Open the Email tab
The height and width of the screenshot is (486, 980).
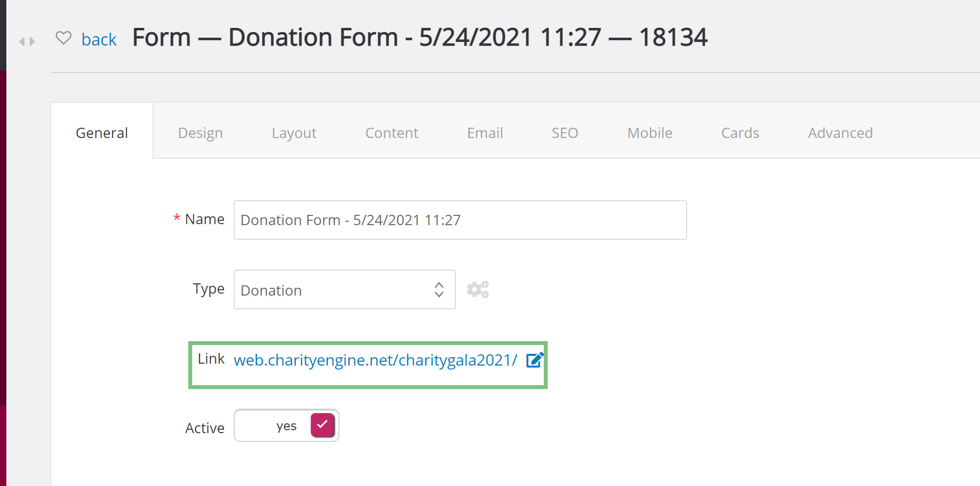click(485, 133)
